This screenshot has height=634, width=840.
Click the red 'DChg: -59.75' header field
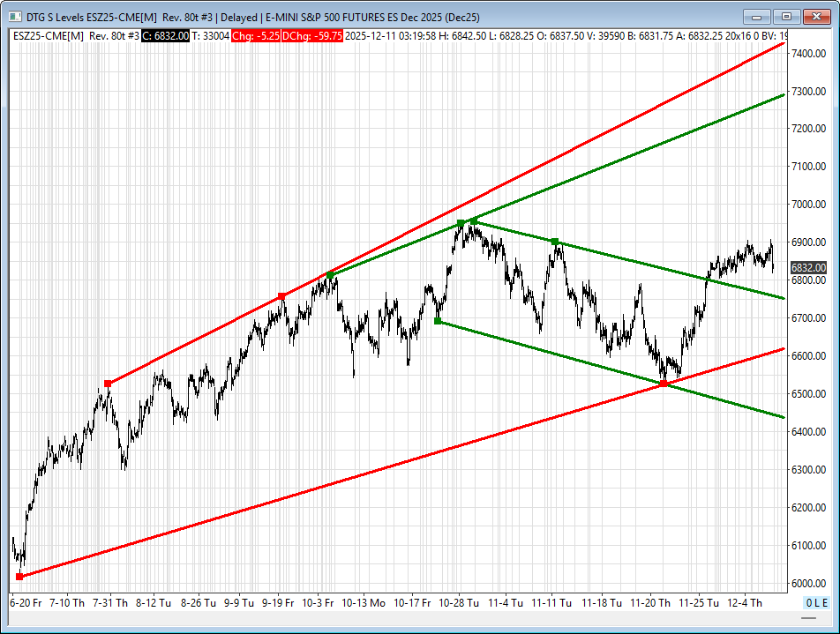(x=312, y=36)
